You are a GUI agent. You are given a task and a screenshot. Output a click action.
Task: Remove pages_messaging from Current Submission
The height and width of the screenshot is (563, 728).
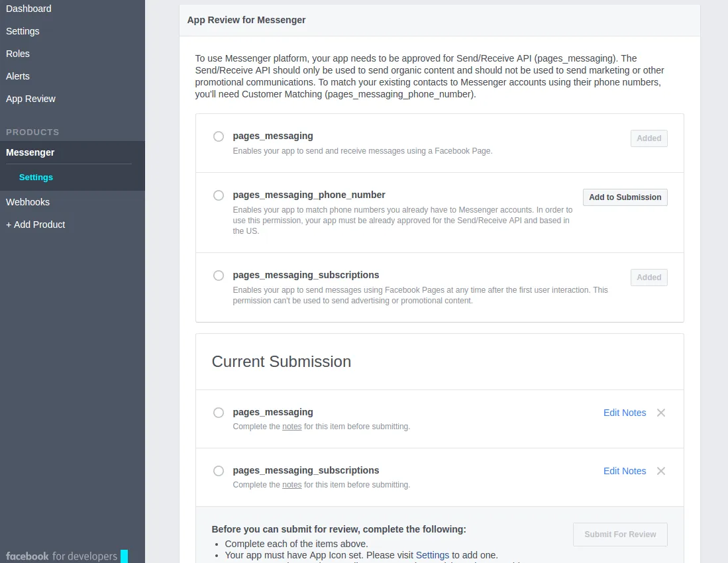660,413
